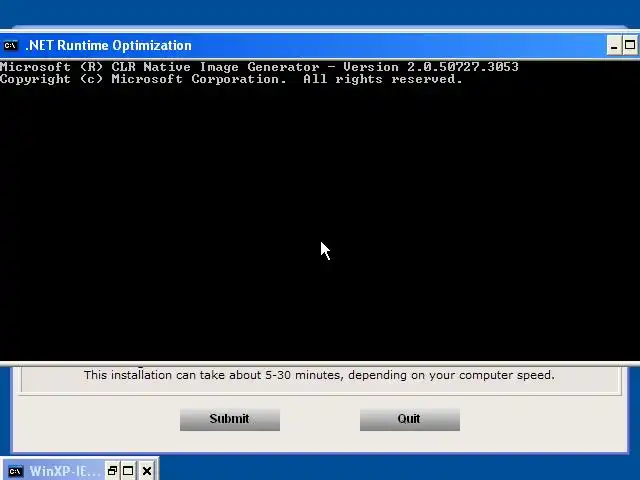Click the .NET Runtime Optimization title bar text
This screenshot has width=640, height=480.
108,45
